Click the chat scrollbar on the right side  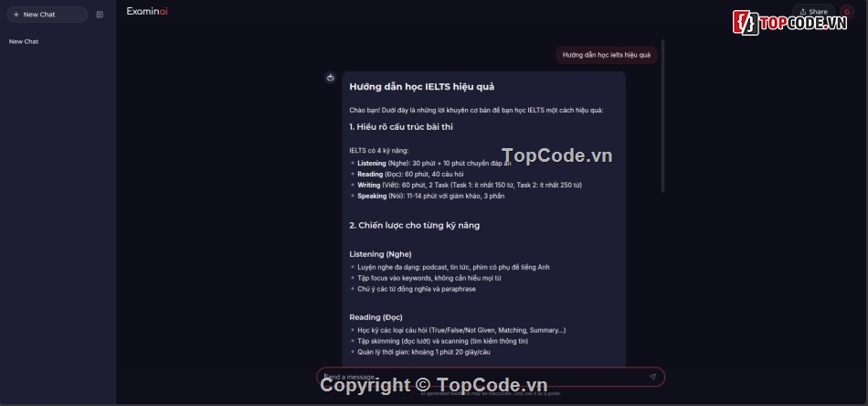[662, 116]
